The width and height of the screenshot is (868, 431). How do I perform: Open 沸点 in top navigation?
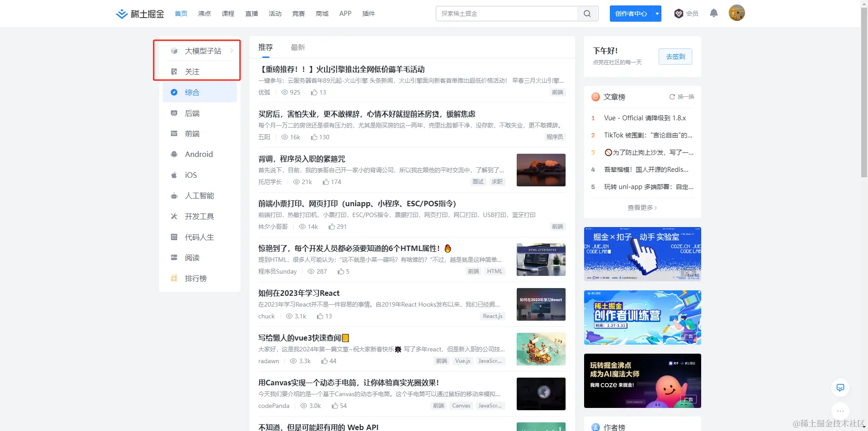[204, 14]
